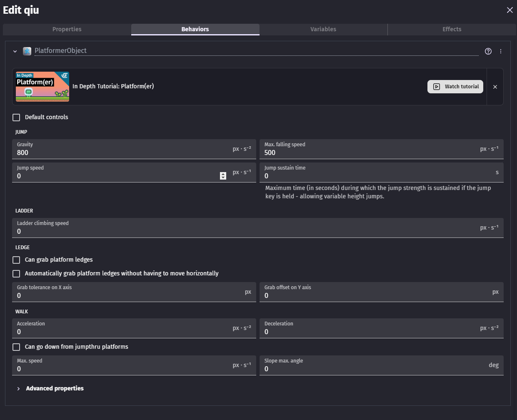Open the PlatformerObject behavior help icon
Image resolution: width=517 pixels, height=420 pixels.
488,51
